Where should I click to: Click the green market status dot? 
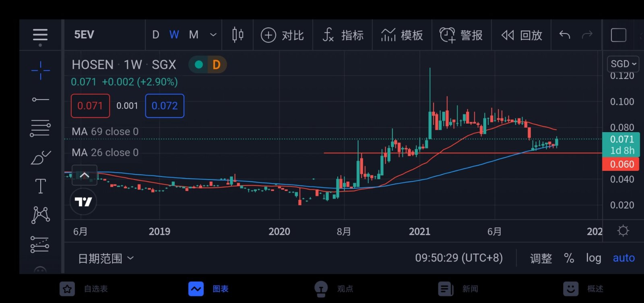(x=198, y=64)
